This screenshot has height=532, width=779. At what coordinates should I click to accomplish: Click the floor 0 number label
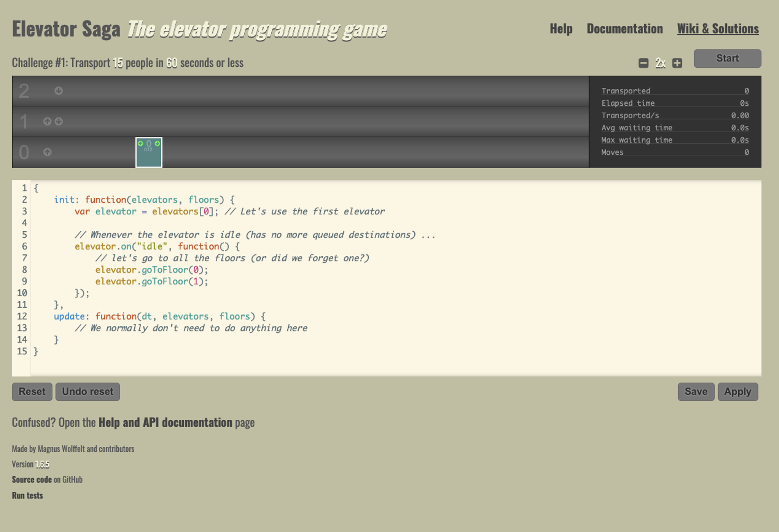(x=24, y=152)
